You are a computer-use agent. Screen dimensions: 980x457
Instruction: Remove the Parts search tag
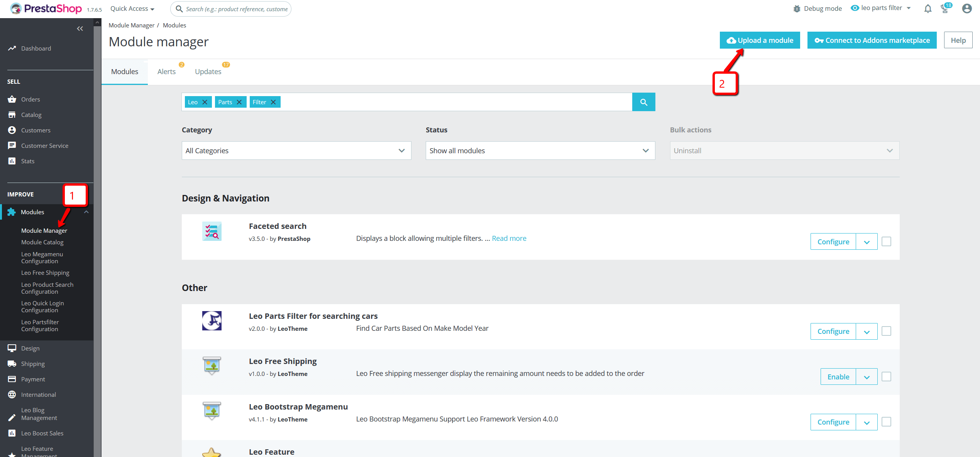239,102
